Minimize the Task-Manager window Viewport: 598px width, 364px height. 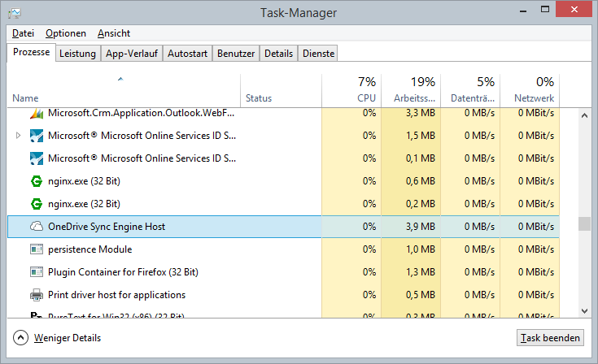click(x=523, y=10)
